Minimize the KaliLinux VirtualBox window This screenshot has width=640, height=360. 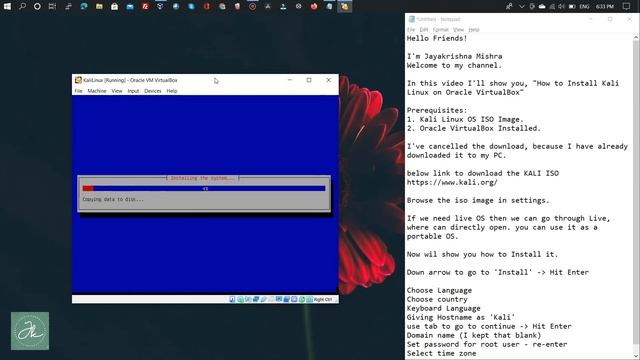click(290, 80)
